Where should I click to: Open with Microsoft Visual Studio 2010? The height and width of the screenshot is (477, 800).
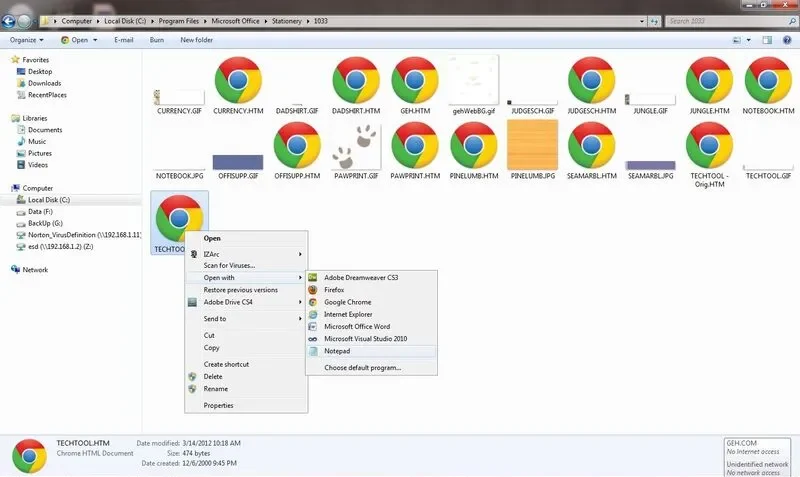tap(371, 339)
